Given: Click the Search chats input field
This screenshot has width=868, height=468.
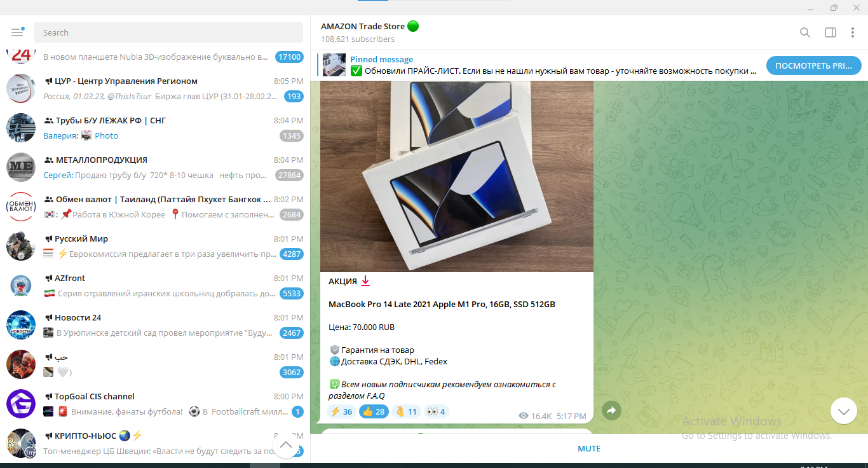Looking at the screenshot, I should click(168, 32).
